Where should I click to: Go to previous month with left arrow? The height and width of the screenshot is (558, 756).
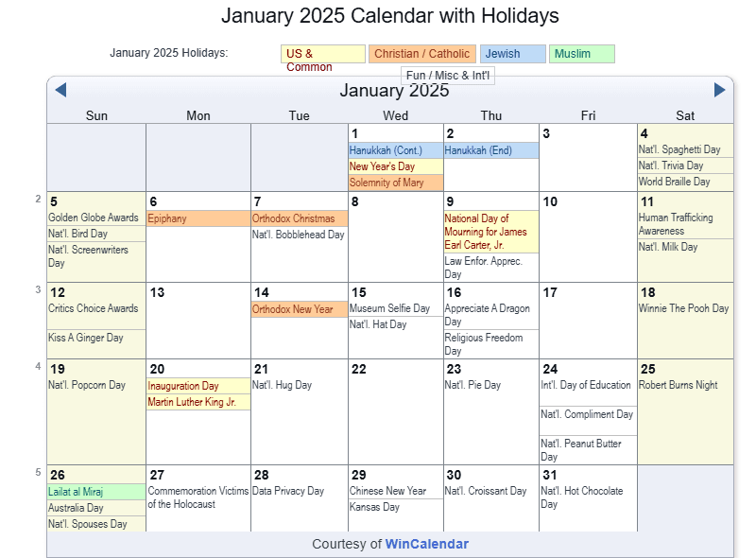(60, 90)
